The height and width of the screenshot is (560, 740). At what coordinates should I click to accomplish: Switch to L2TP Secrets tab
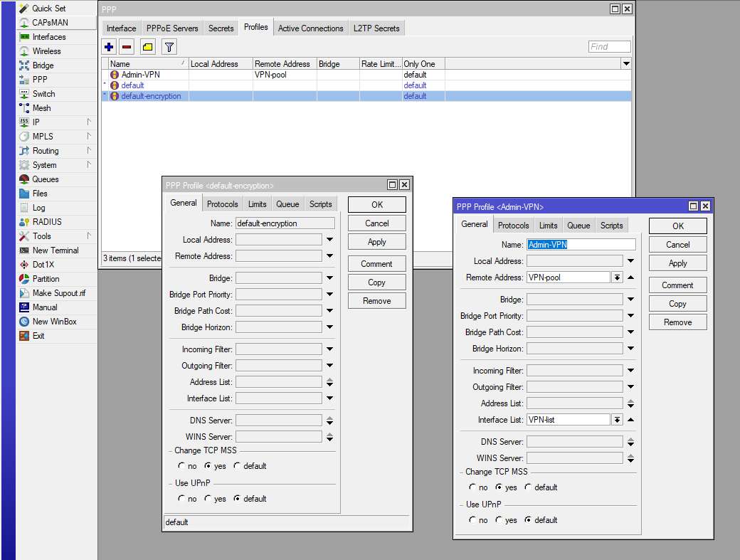[x=376, y=28]
